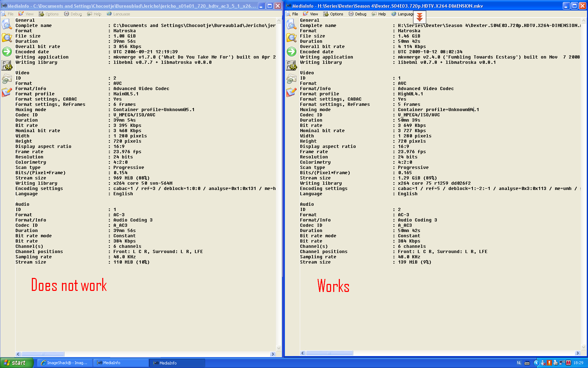This screenshot has width=588, height=368.
Task: Click green arrow icon in left MediaInfo sidebar
Action: click(7, 52)
